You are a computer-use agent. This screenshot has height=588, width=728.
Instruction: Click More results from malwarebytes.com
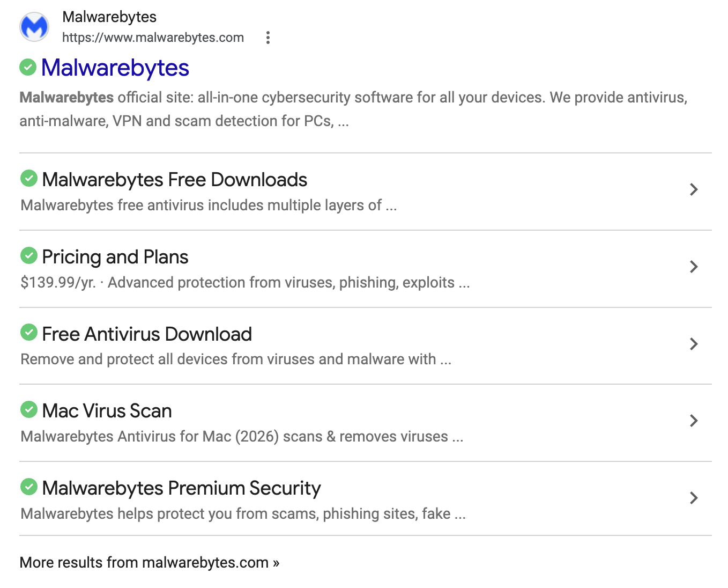pyautogui.click(x=150, y=562)
